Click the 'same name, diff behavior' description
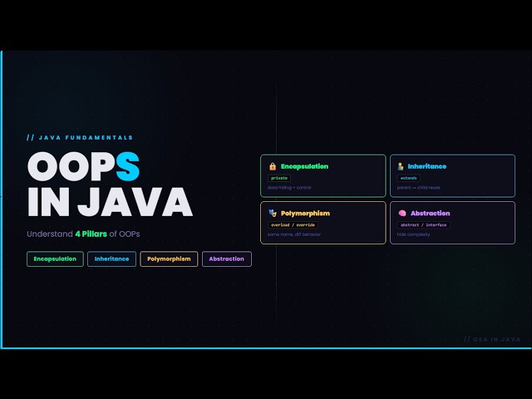This screenshot has width=532, height=399. coord(293,234)
